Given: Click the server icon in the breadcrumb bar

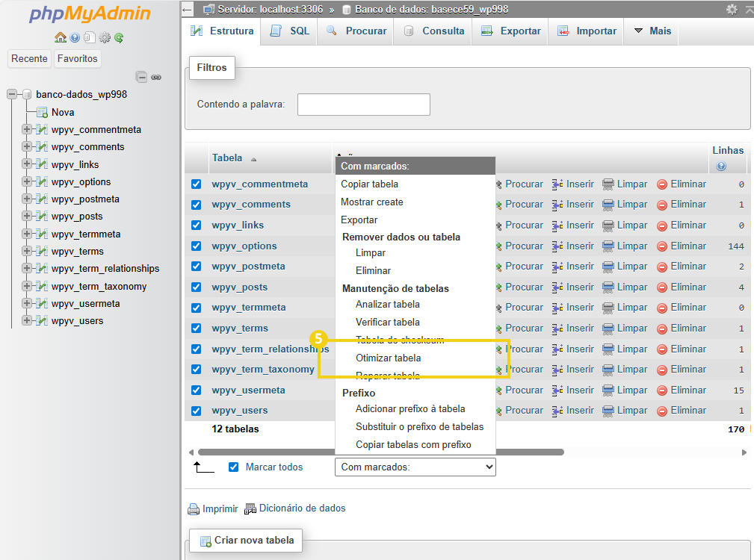Looking at the screenshot, I should [210, 8].
